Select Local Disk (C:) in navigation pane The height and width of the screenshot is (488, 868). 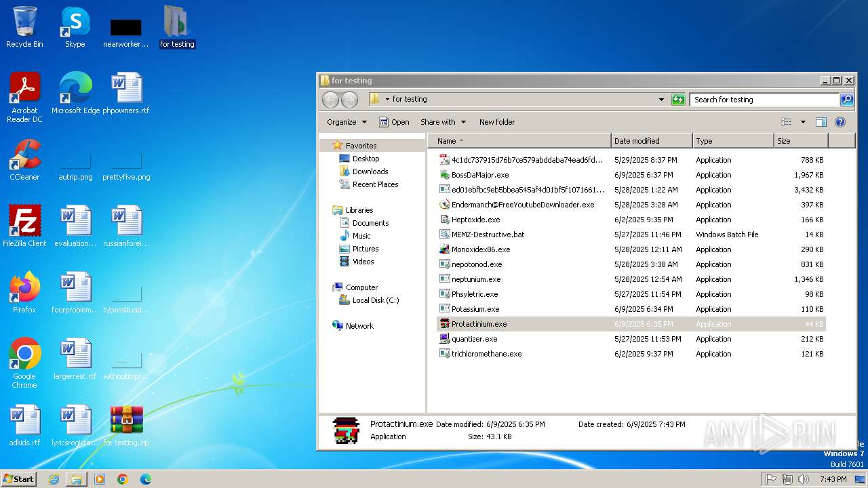(x=376, y=300)
